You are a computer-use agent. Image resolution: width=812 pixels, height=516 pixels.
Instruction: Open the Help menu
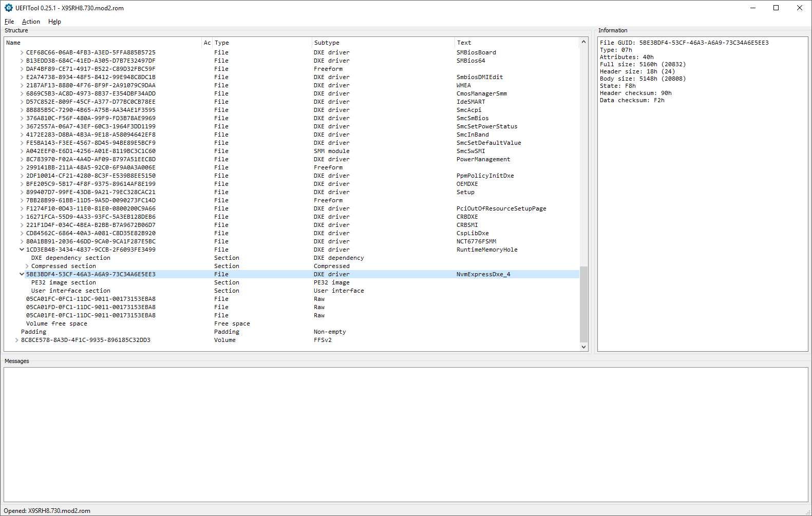click(x=54, y=22)
